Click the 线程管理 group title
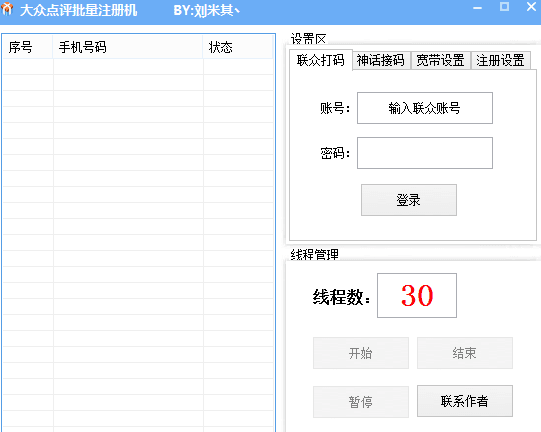Image resolution: width=541 pixels, height=432 pixels. click(x=314, y=255)
